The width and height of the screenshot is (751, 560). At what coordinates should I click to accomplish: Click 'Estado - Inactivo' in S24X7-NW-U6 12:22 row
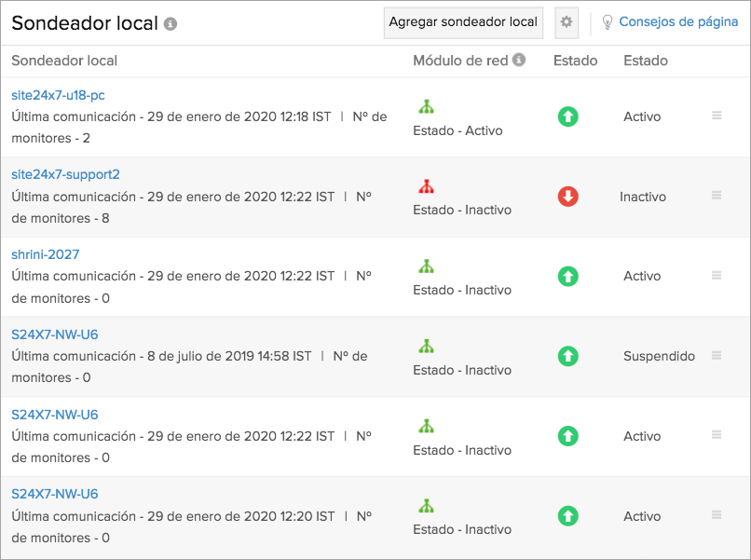point(462,450)
